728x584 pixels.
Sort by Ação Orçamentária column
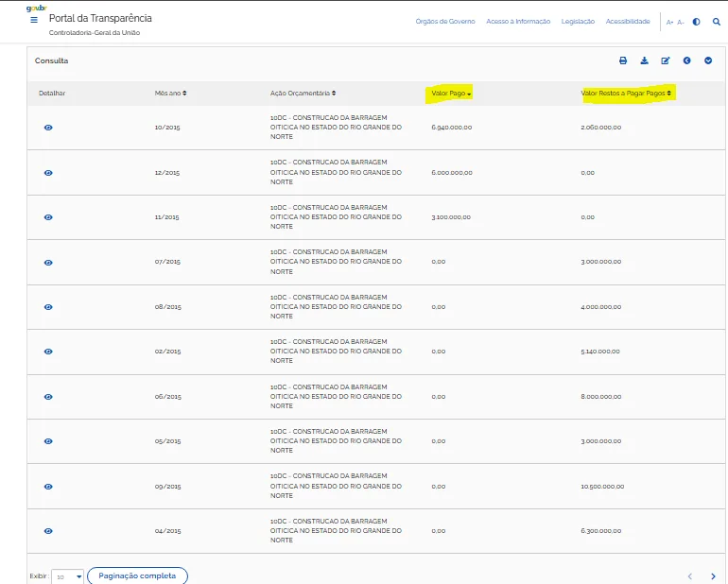coord(303,93)
